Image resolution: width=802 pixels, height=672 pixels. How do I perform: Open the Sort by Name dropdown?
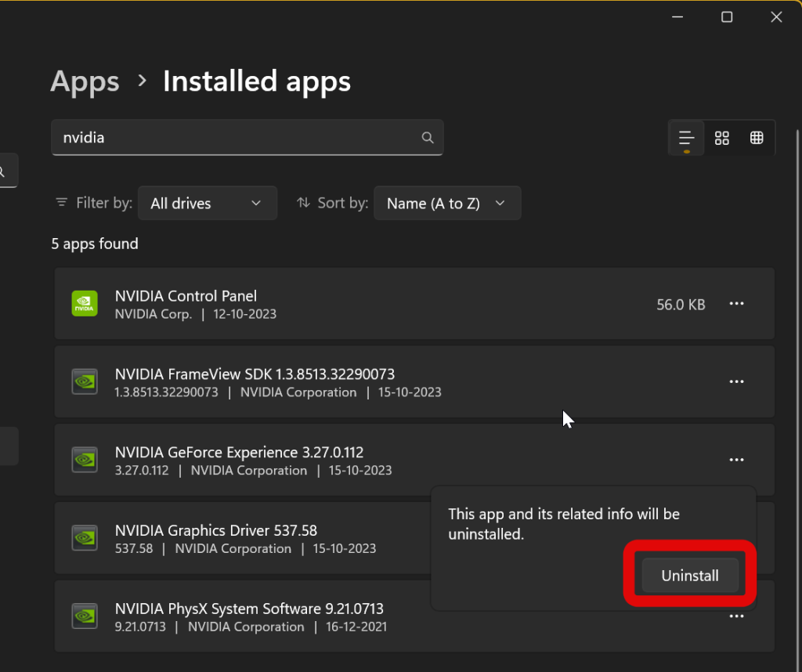pyautogui.click(x=446, y=203)
